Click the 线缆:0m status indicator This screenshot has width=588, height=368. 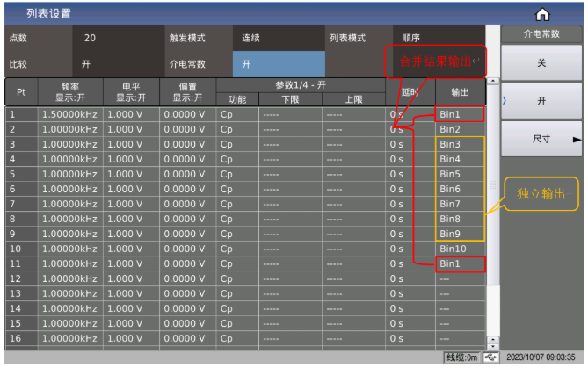click(x=462, y=357)
